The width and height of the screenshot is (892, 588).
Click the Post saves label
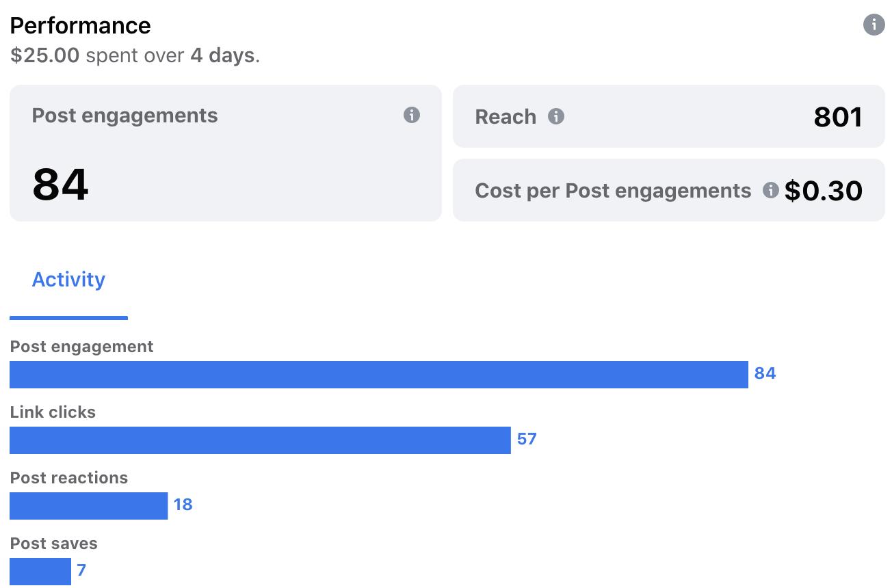pyautogui.click(x=54, y=544)
